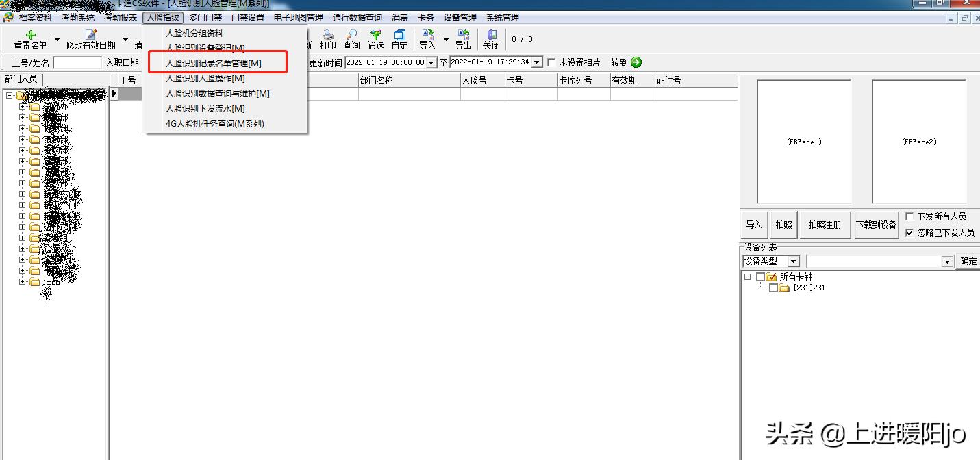Click the 卡序列号 column header
This screenshot has height=460, width=980.
point(584,80)
